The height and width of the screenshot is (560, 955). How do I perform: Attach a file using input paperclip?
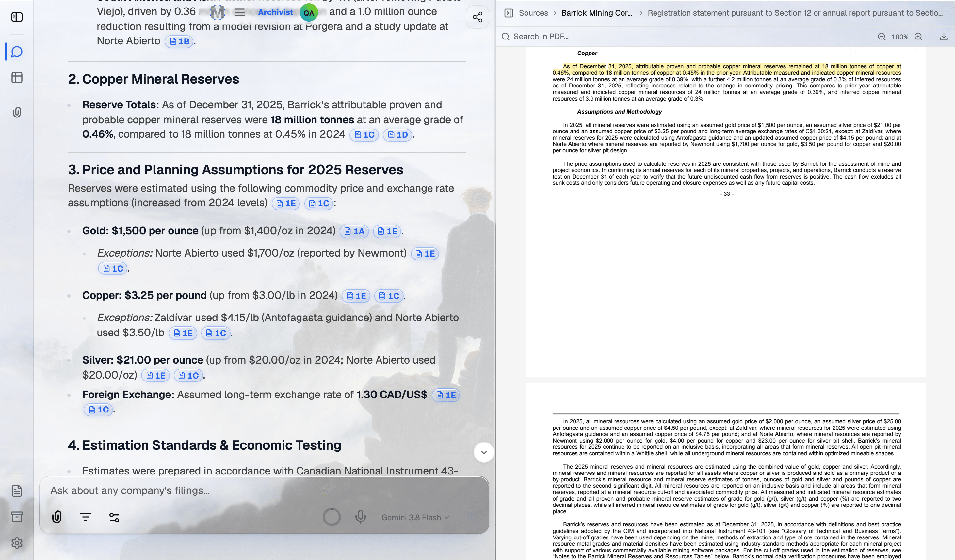tap(57, 517)
